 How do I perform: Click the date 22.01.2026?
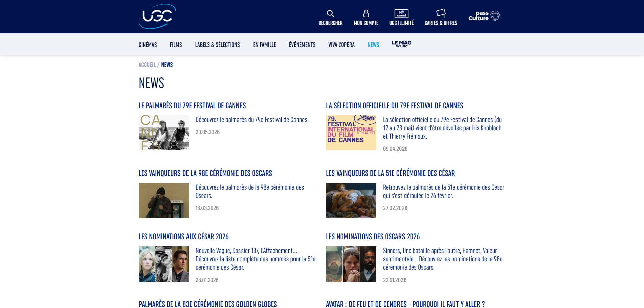point(394,280)
